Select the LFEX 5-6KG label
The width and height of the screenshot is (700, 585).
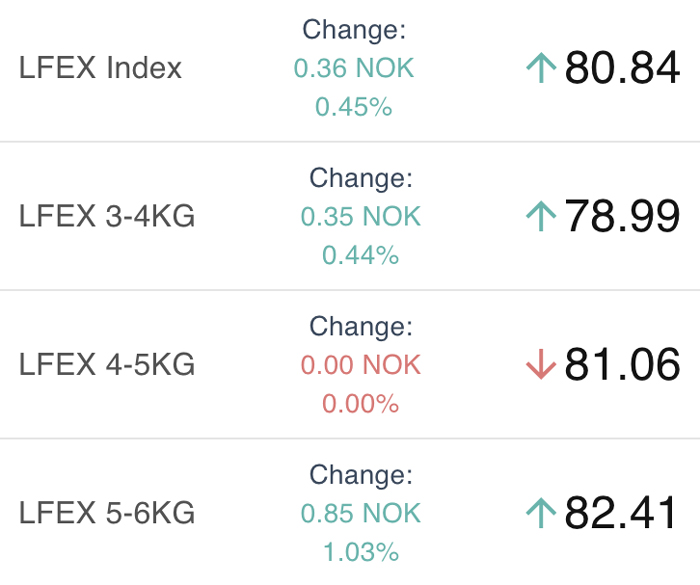(x=107, y=513)
